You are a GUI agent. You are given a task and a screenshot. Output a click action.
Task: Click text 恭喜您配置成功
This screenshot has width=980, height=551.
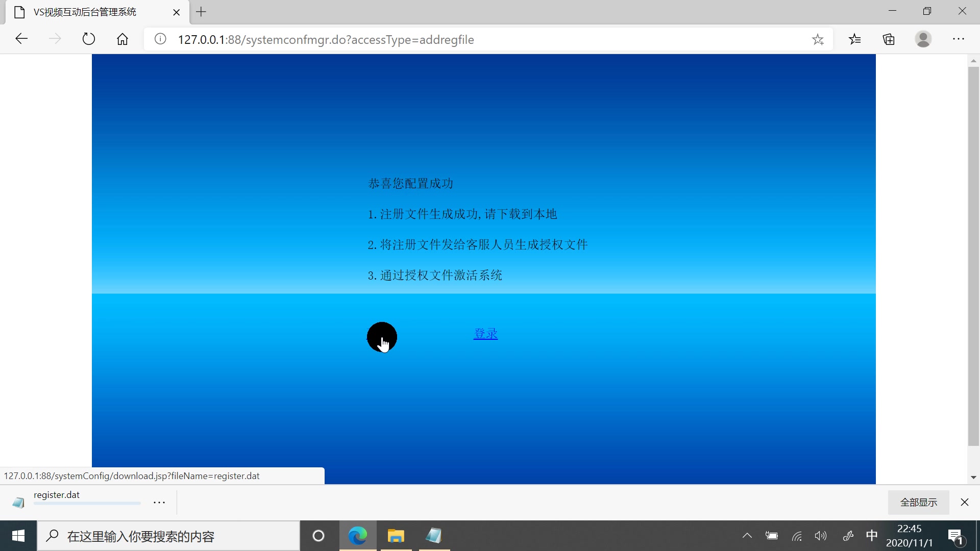(411, 184)
